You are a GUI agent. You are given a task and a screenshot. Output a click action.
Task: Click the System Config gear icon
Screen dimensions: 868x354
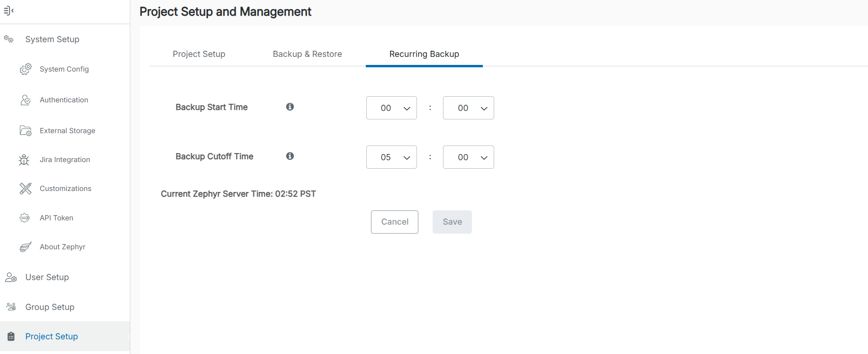(x=26, y=69)
